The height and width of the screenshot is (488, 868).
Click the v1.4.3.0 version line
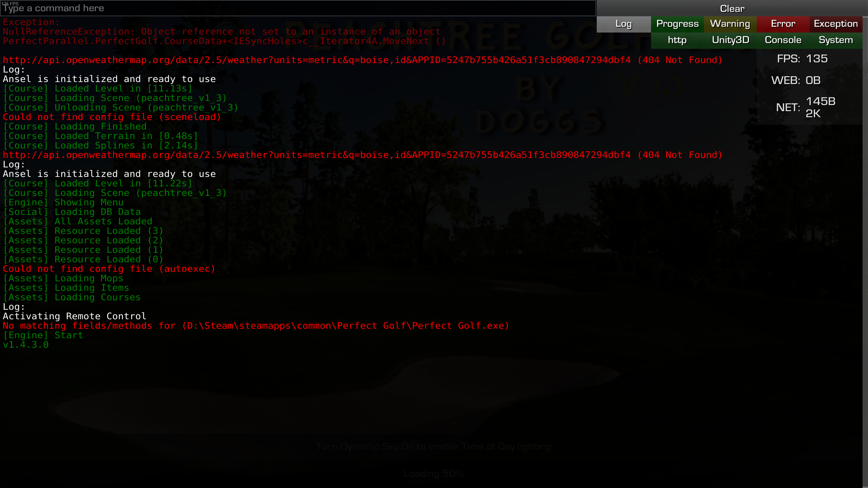pos(26,345)
